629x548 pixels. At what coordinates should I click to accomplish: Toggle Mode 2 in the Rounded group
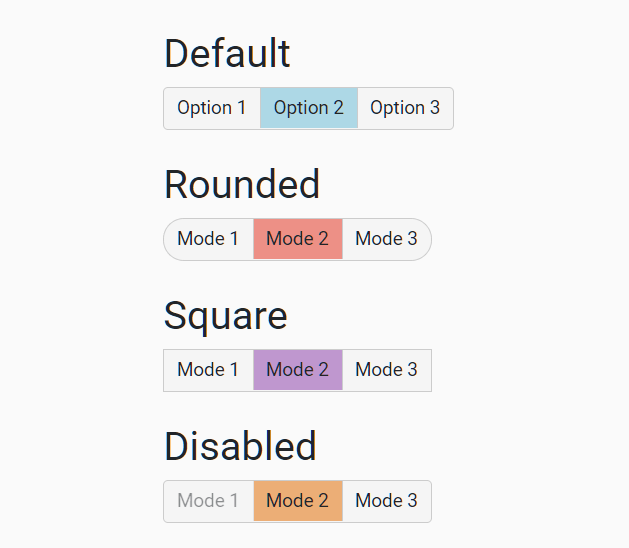tap(297, 239)
